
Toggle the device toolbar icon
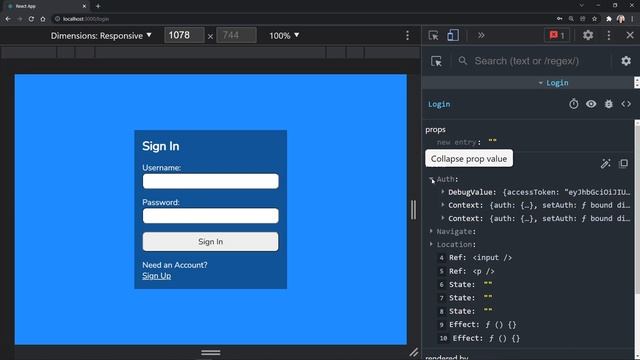[453, 36]
